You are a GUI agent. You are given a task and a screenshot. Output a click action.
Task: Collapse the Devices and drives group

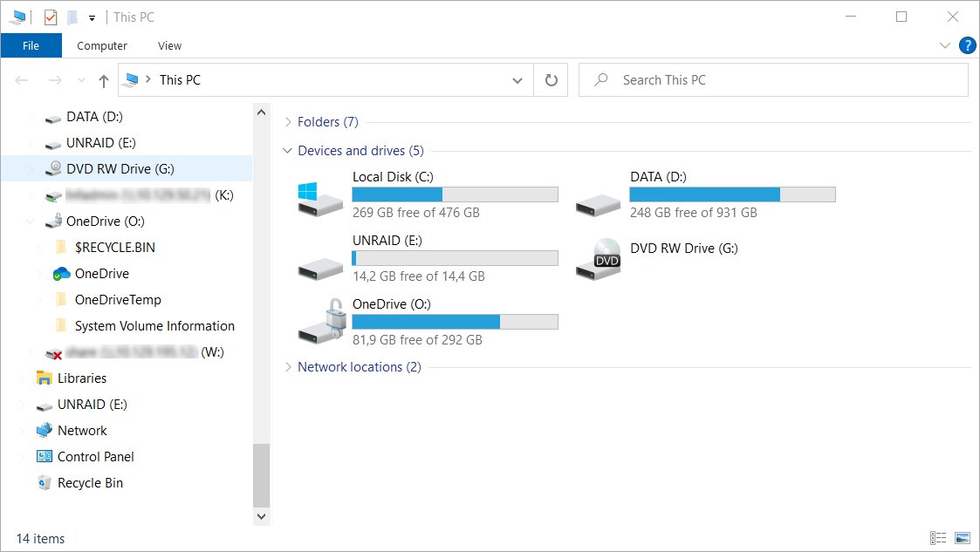click(x=287, y=151)
